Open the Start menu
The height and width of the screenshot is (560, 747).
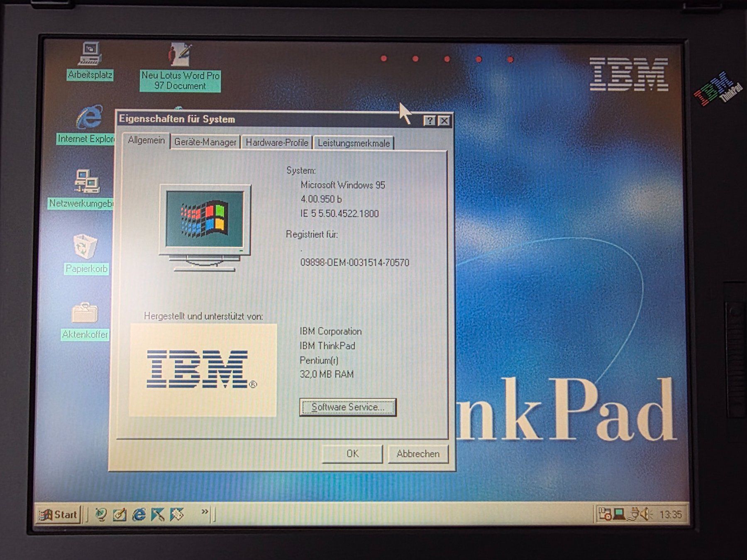click(58, 515)
